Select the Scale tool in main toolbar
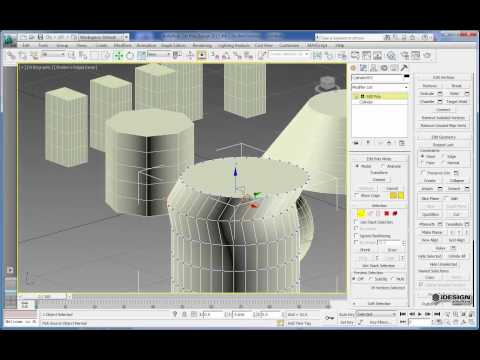The width and height of the screenshot is (480, 360). pyautogui.click(x=141, y=55)
